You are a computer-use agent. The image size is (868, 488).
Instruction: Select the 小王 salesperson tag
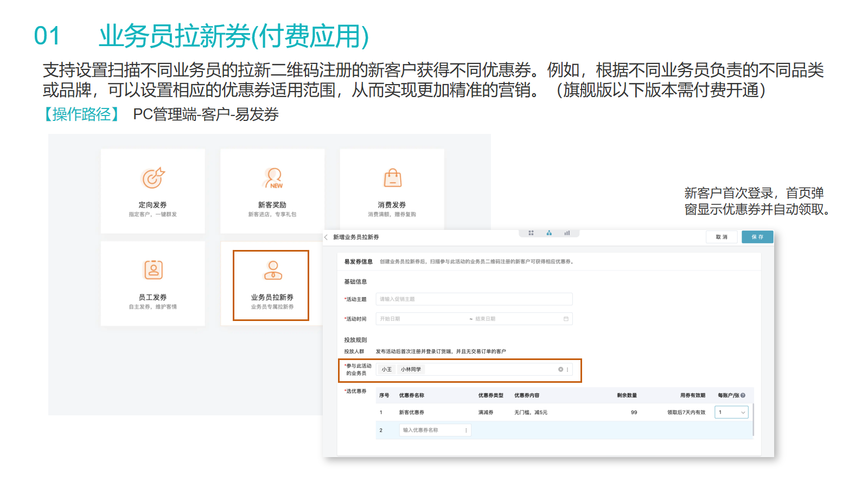(386, 369)
